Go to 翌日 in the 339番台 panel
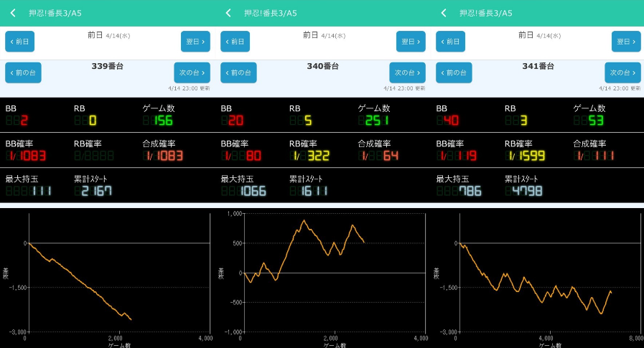Image resolution: width=644 pixels, height=348 pixels. tap(195, 42)
